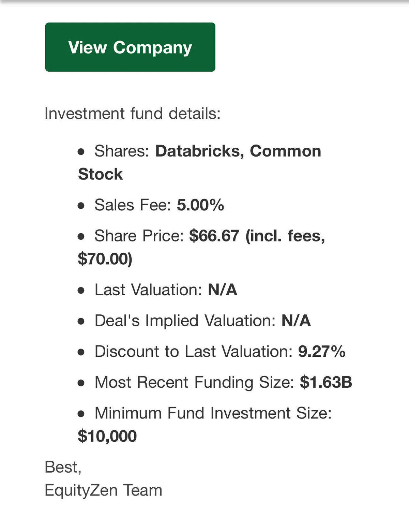Select the bold "Databricks, Common" text

coord(238,151)
